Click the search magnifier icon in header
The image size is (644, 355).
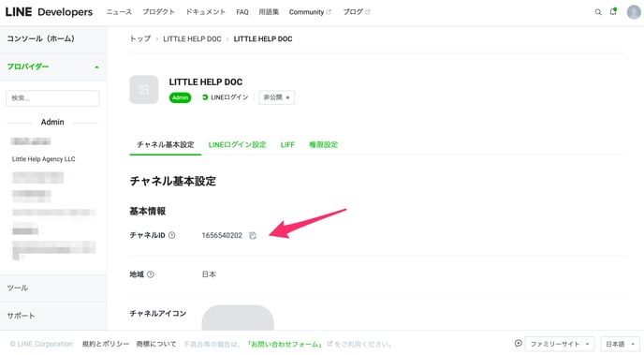click(x=598, y=12)
